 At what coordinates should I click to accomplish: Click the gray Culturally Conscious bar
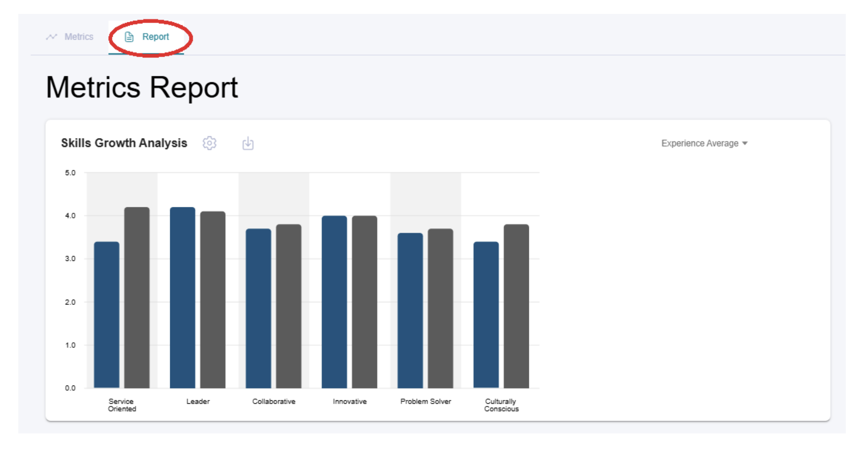coord(516,306)
